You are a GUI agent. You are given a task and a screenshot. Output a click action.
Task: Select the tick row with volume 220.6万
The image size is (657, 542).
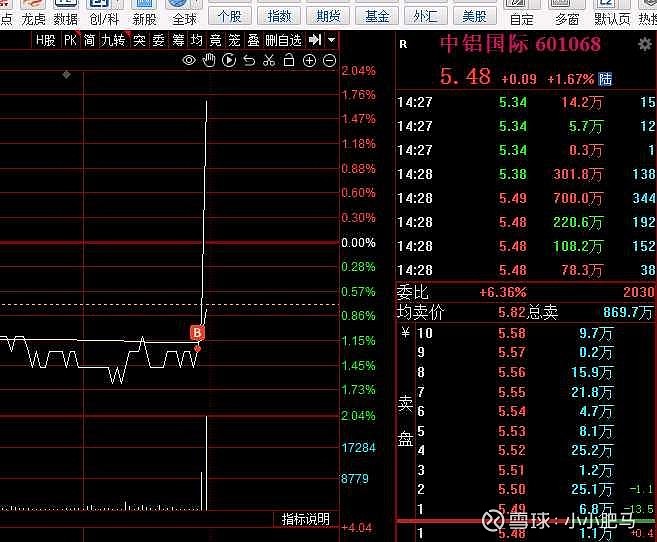525,222
